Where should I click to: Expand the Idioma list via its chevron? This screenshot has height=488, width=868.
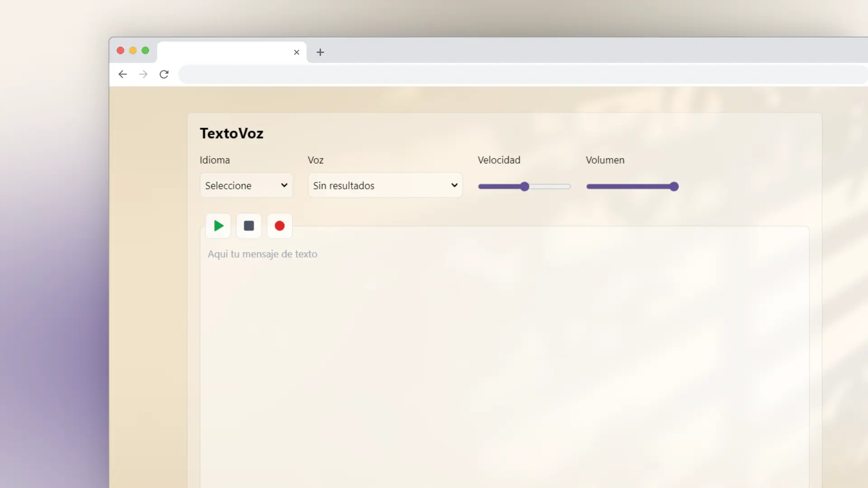click(x=284, y=185)
